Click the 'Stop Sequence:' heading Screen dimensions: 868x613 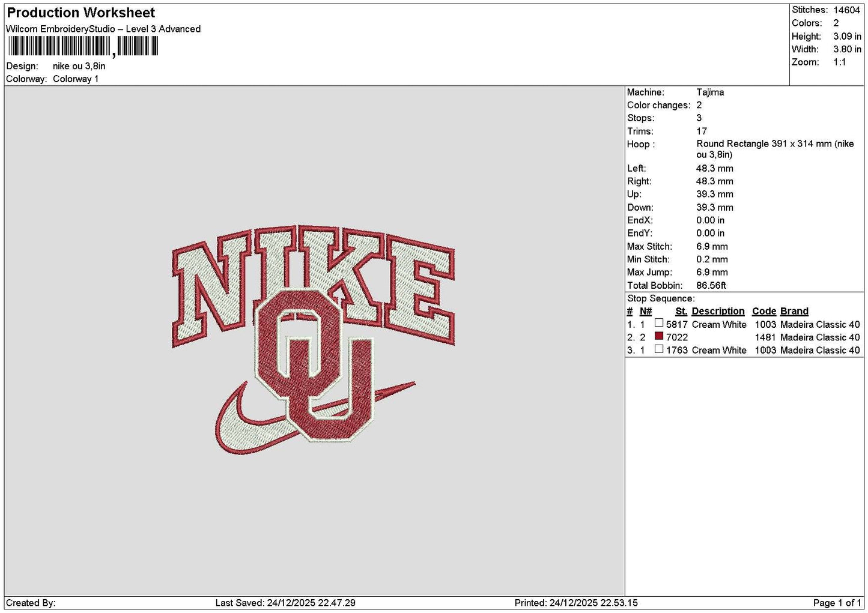(661, 298)
